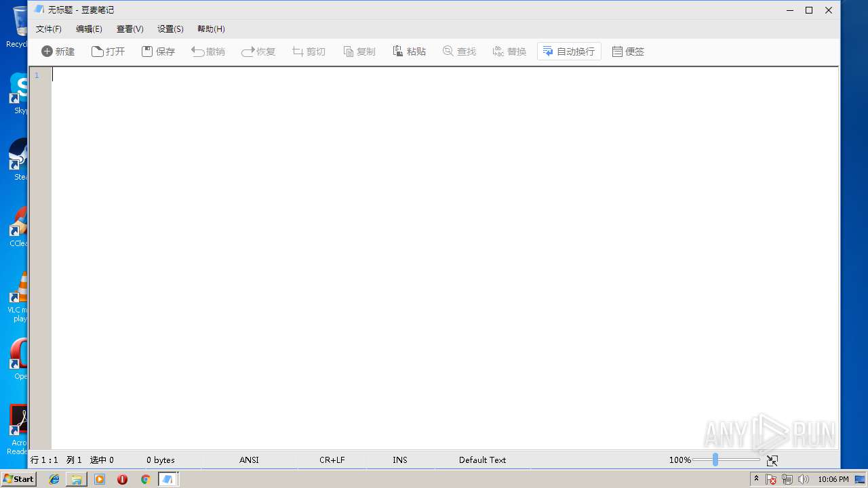Open the 编辑(E) menu

[x=89, y=29]
